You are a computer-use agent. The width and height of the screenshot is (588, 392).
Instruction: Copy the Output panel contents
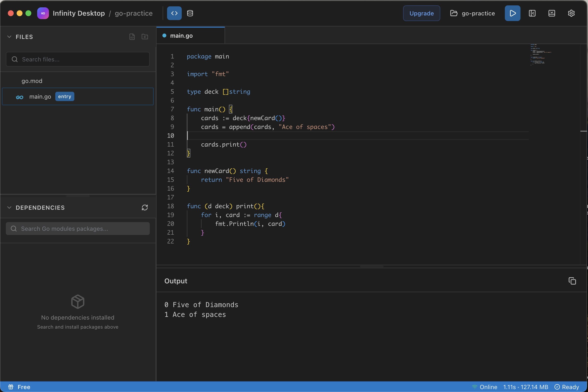pos(572,281)
